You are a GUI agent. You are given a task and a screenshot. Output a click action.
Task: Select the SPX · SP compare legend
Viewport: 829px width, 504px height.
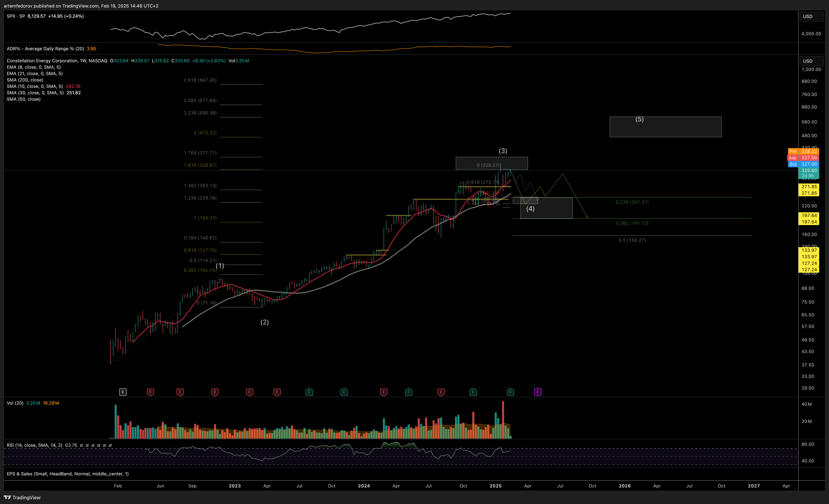point(16,16)
